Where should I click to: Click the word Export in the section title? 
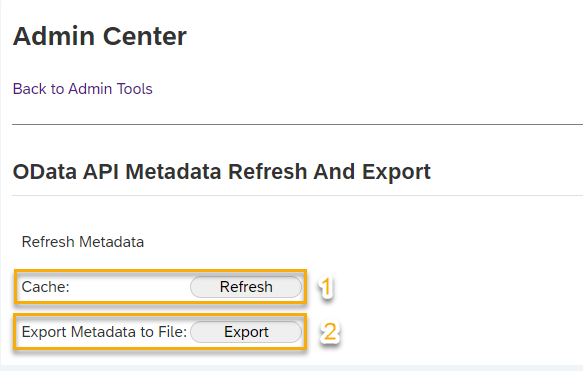[x=396, y=172]
